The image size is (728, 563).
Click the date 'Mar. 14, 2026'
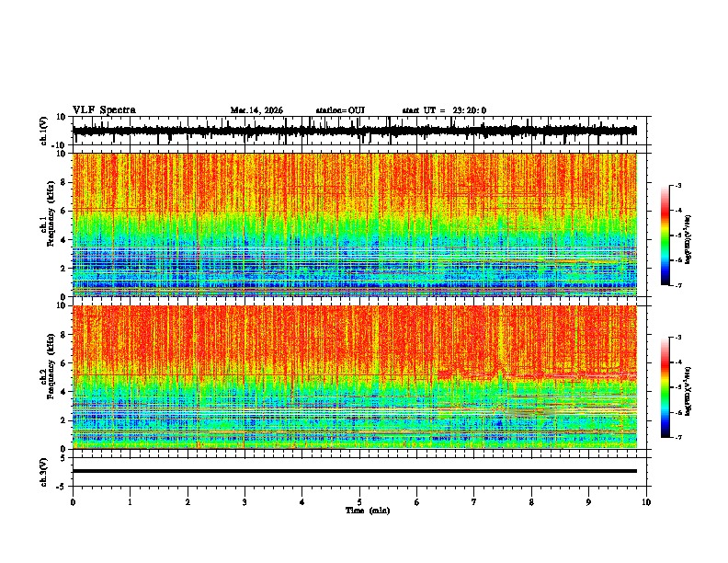coord(256,110)
